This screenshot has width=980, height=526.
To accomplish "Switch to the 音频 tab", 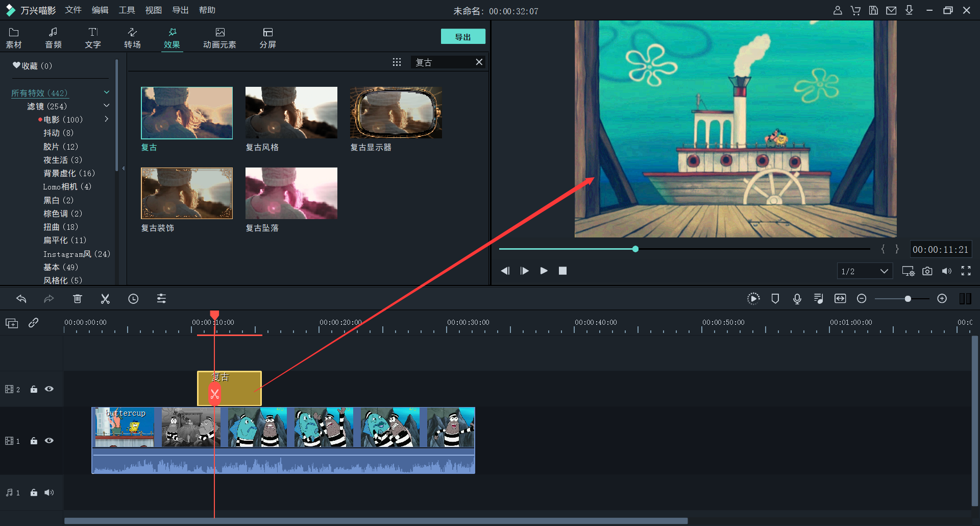I will pos(53,38).
